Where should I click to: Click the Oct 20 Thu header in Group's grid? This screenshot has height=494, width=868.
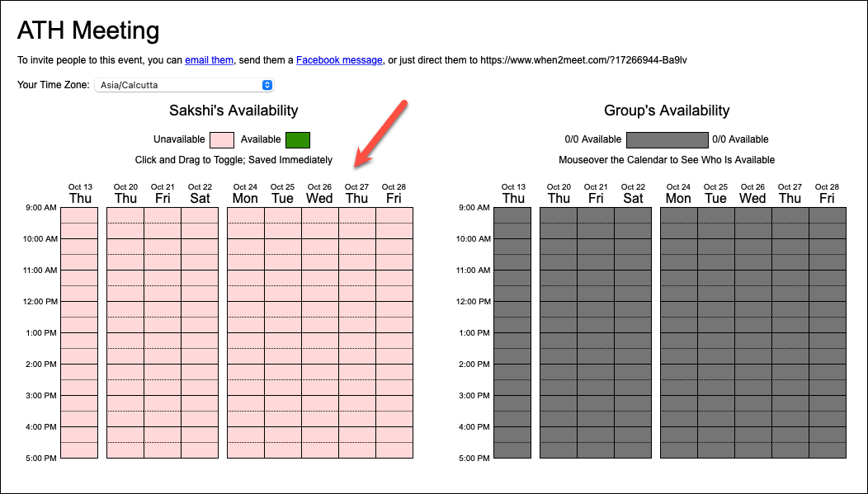pyautogui.click(x=559, y=194)
